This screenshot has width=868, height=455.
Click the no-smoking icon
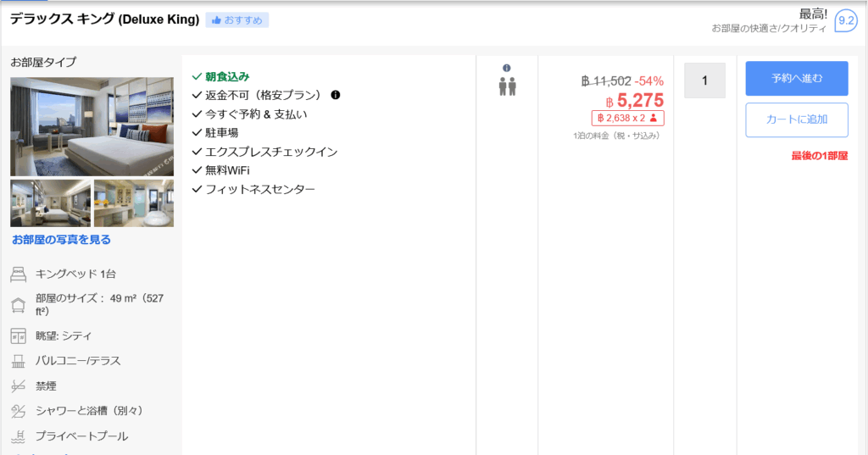click(18, 386)
